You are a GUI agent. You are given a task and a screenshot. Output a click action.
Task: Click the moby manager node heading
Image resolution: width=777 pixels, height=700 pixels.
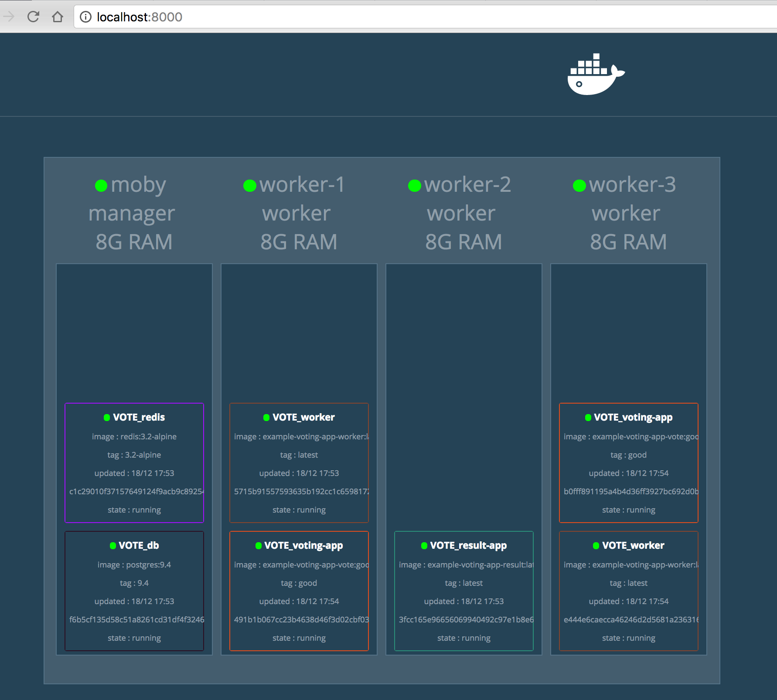click(138, 185)
